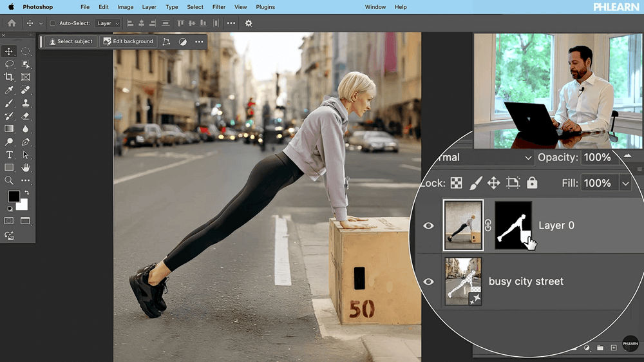Viewport: 644px width, 362px height.
Task: Click the black foreground color swatch
Action: coord(14,196)
